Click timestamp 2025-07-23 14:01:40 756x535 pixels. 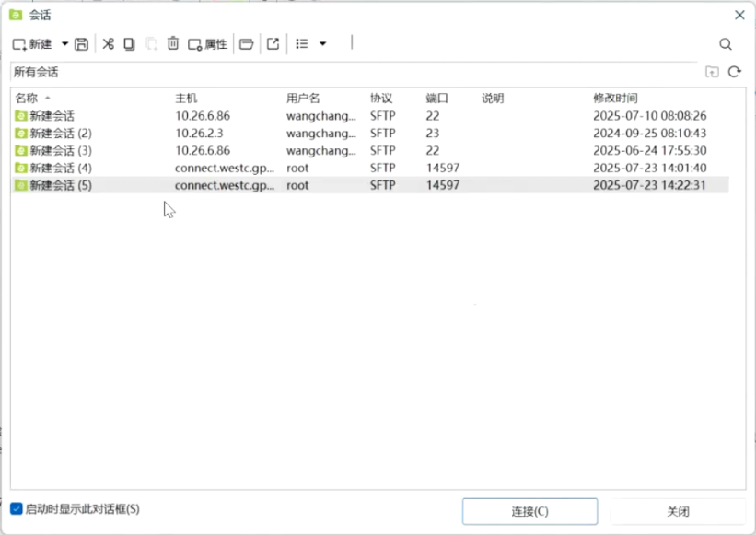(x=649, y=168)
